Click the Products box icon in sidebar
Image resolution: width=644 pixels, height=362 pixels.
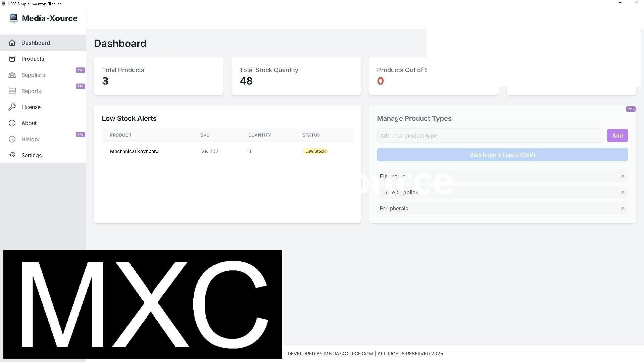tap(12, 59)
